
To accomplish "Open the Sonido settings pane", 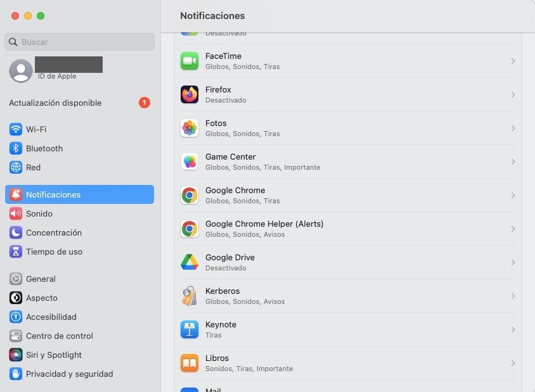I will 79,213.
